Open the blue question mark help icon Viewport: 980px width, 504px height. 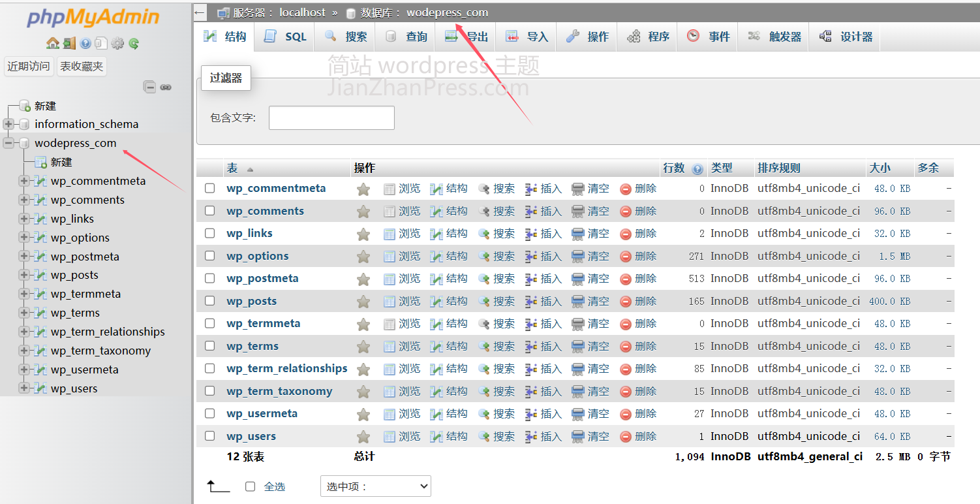85,43
